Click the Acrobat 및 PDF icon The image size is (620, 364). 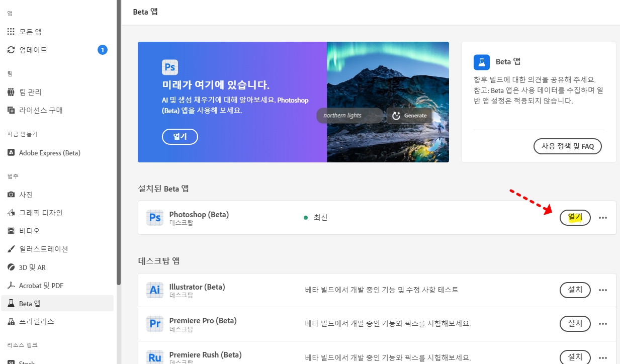coord(11,286)
